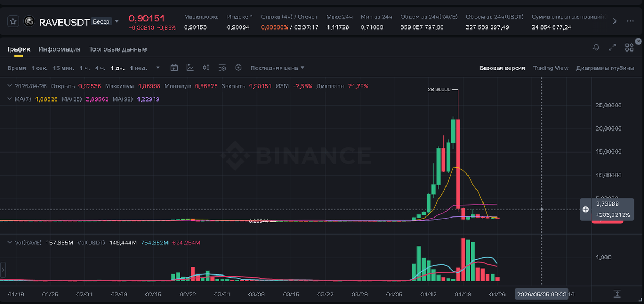Image resolution: width=644 pixels, height=304 pixels.
Task: Click the Открыть value 0,92536
Action: (x=89, y=86)
